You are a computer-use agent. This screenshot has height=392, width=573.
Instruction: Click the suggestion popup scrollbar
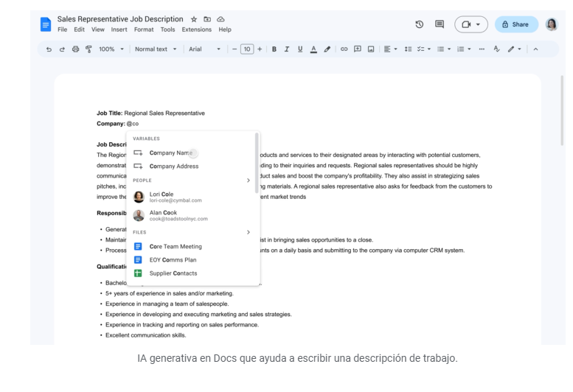(x=257, y=163)
